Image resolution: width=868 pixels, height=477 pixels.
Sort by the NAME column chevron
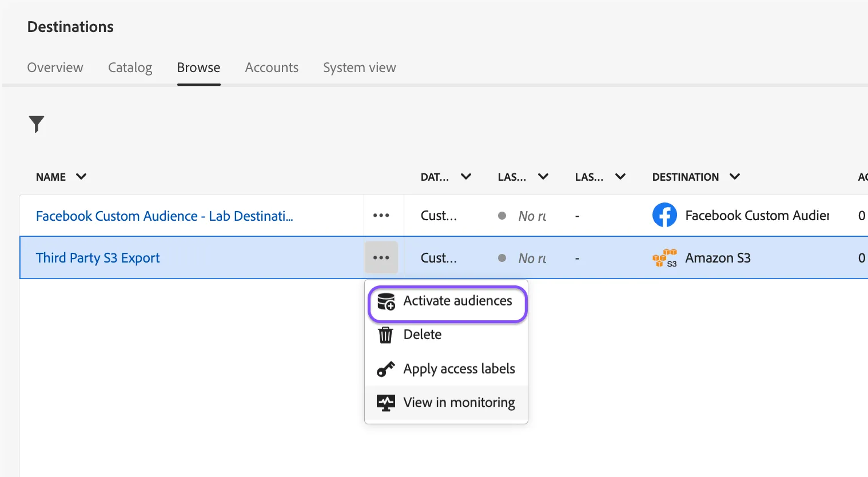[x=81, y=177]
